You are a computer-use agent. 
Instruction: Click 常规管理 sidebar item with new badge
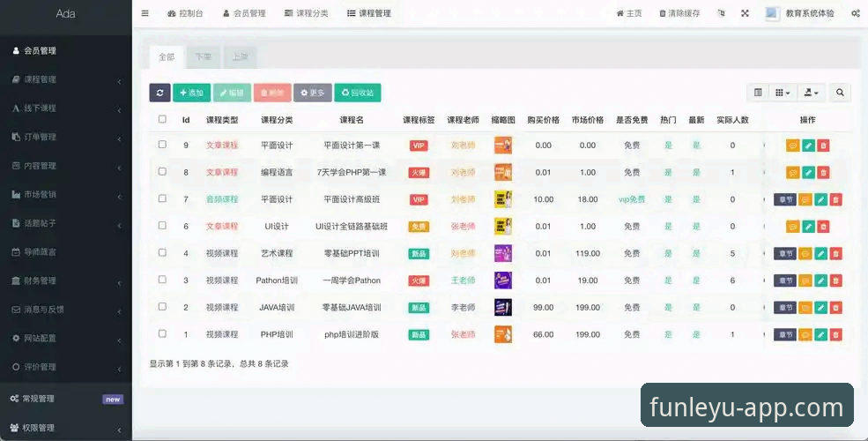[x=66, y=399]
